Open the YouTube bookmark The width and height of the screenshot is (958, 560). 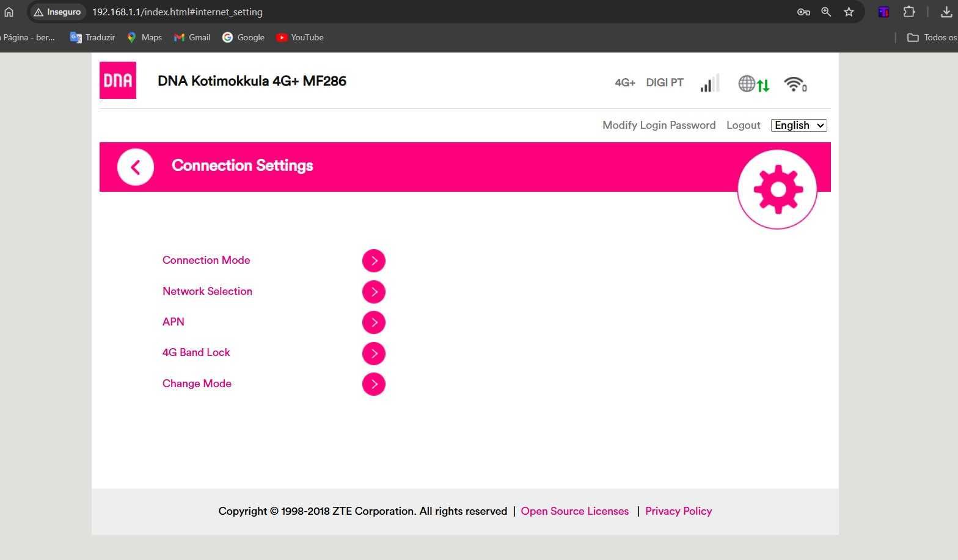pyautogui.click(x=300, y=37)
